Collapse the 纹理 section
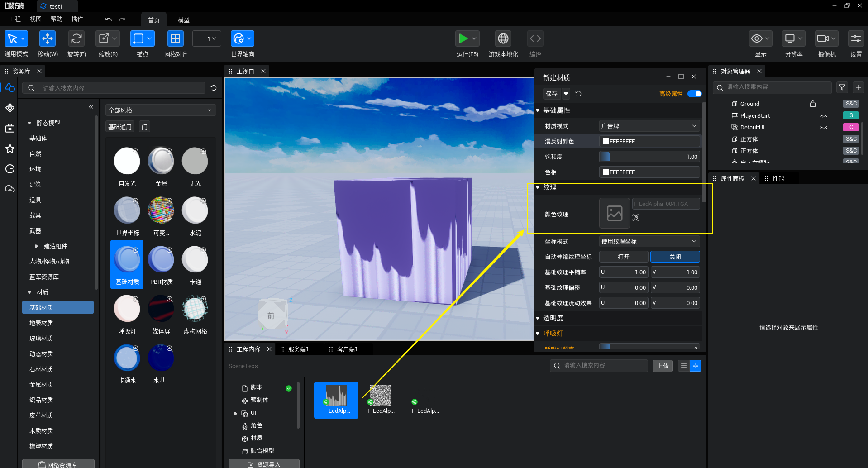Screen dimensions: 868x468 [538, 187]
